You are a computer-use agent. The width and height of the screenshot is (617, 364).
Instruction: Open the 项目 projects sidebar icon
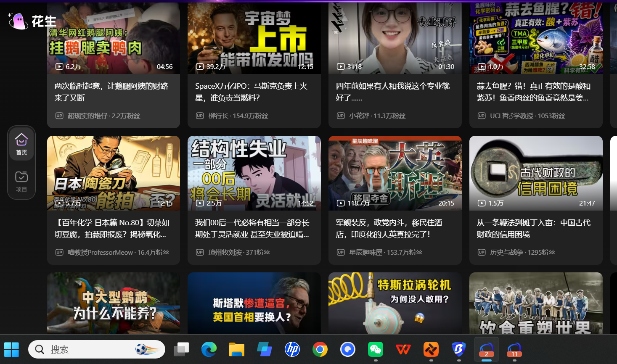click(21, 181)
